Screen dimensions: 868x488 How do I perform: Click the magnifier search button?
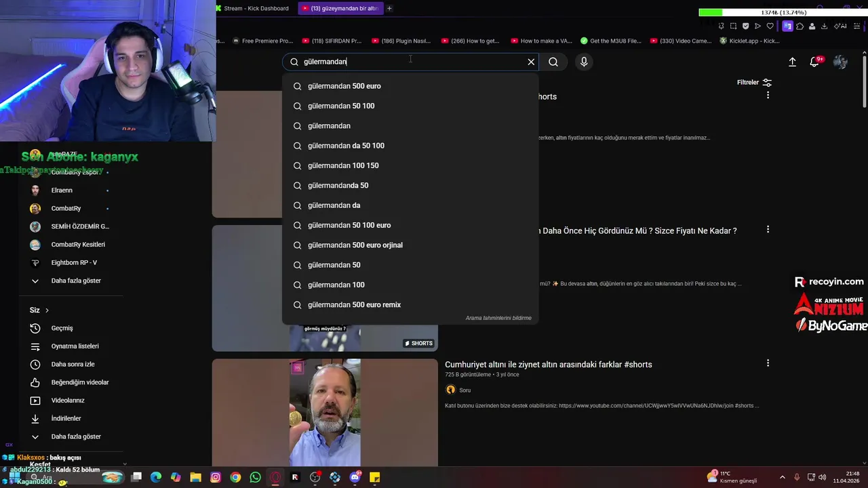tap(553, 62)
